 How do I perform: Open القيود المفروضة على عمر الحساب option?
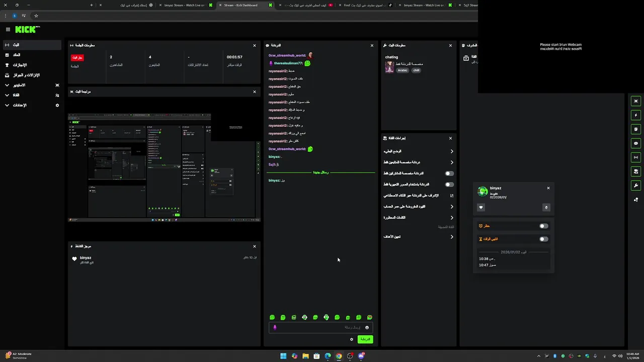419,207
